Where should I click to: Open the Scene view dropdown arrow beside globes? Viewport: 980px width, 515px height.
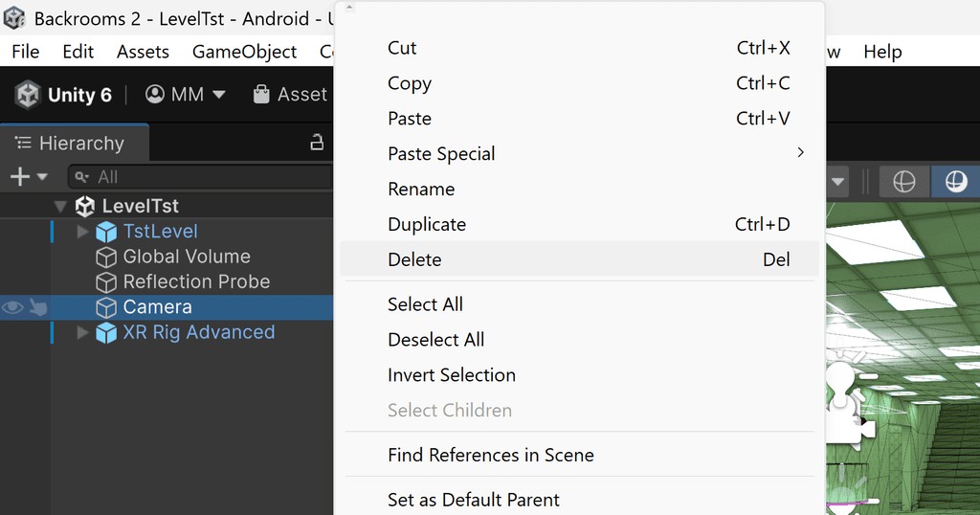pyautogui.click(x=837, y=182)
